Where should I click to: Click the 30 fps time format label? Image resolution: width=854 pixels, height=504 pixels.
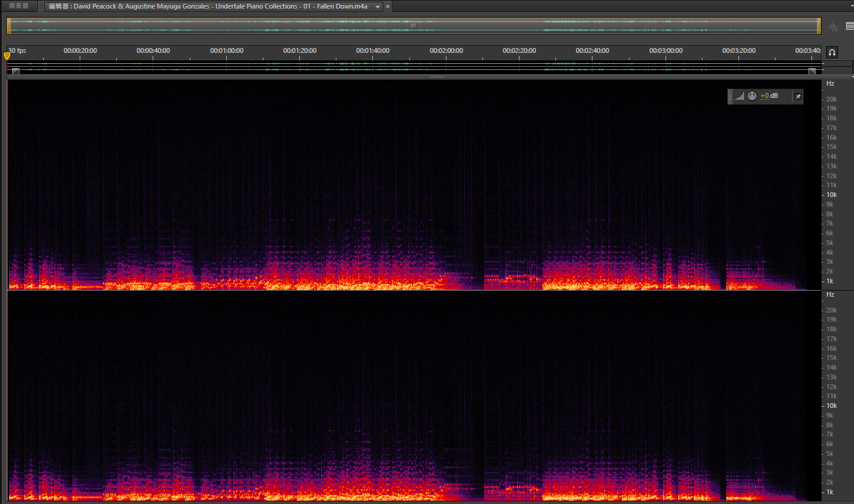[17, 50]
